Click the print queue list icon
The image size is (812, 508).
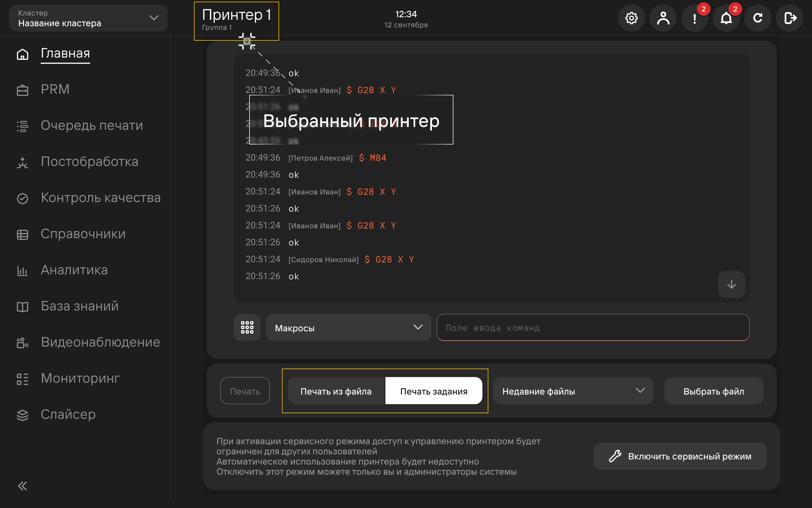[23, 126]
